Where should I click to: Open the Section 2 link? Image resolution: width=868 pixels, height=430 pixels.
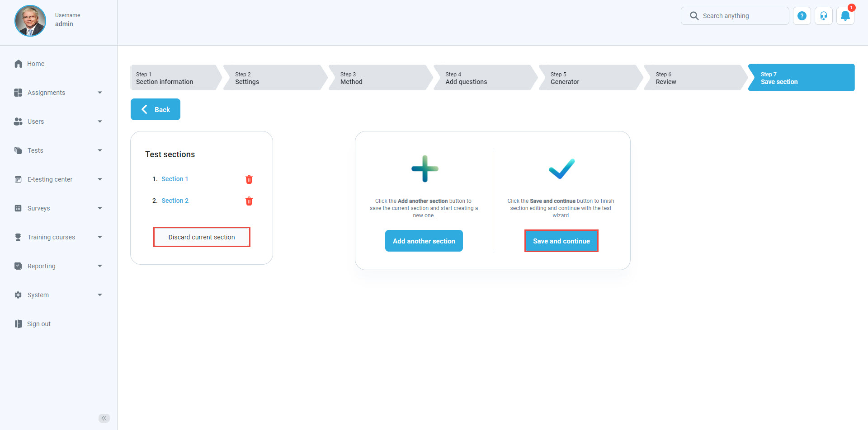click(175, 201)
